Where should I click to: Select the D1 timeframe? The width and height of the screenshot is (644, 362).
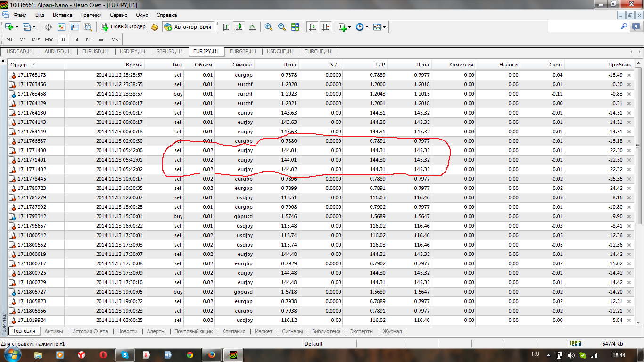coord(89,40)
